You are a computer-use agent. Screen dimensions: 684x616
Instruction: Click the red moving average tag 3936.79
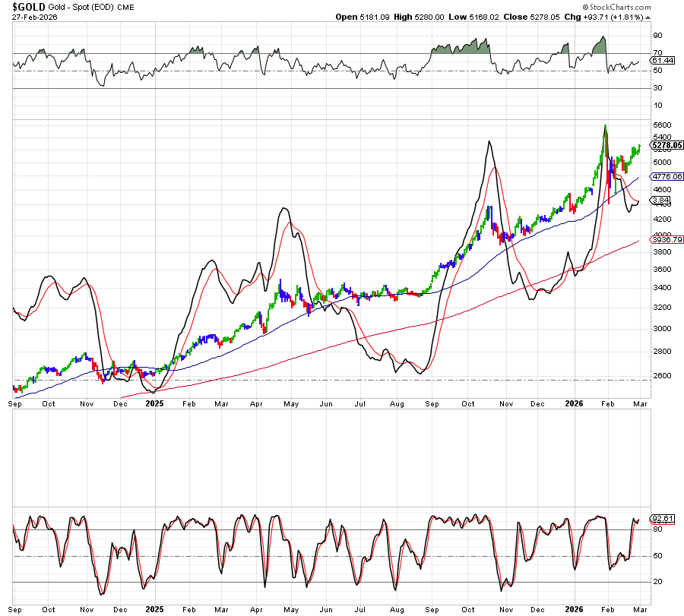click(667, 240)
